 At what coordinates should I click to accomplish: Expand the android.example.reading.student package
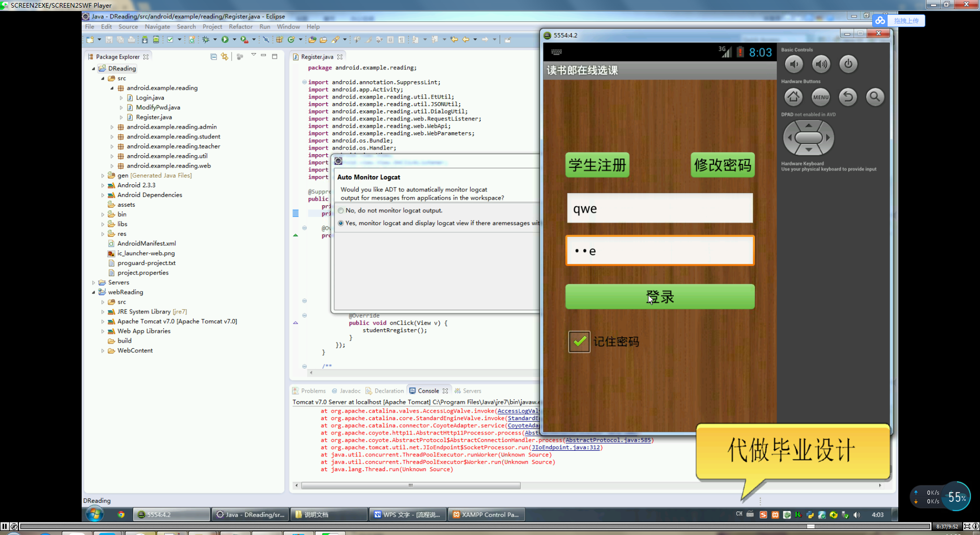tap(112, 137)
